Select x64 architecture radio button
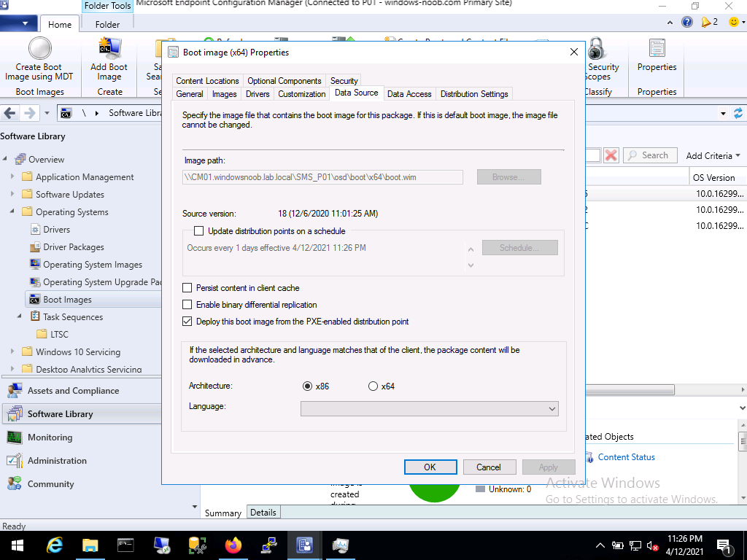 pos(373,386)
